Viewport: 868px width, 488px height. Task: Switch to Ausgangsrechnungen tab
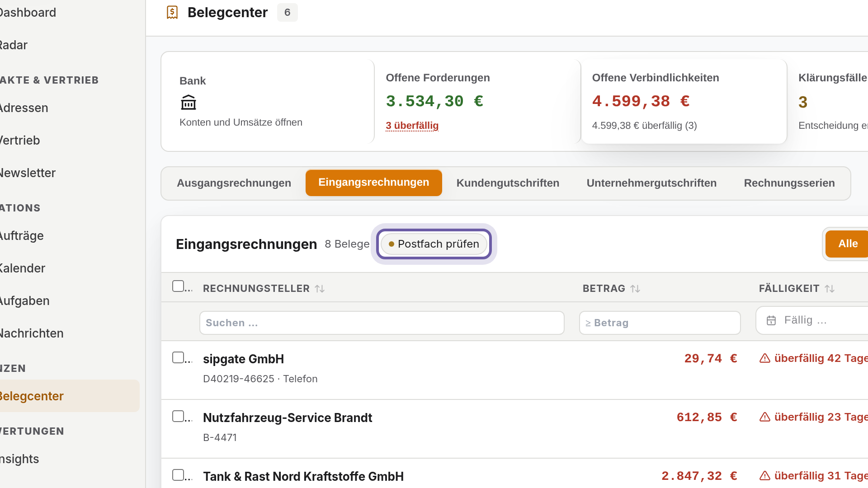(234, 183)
